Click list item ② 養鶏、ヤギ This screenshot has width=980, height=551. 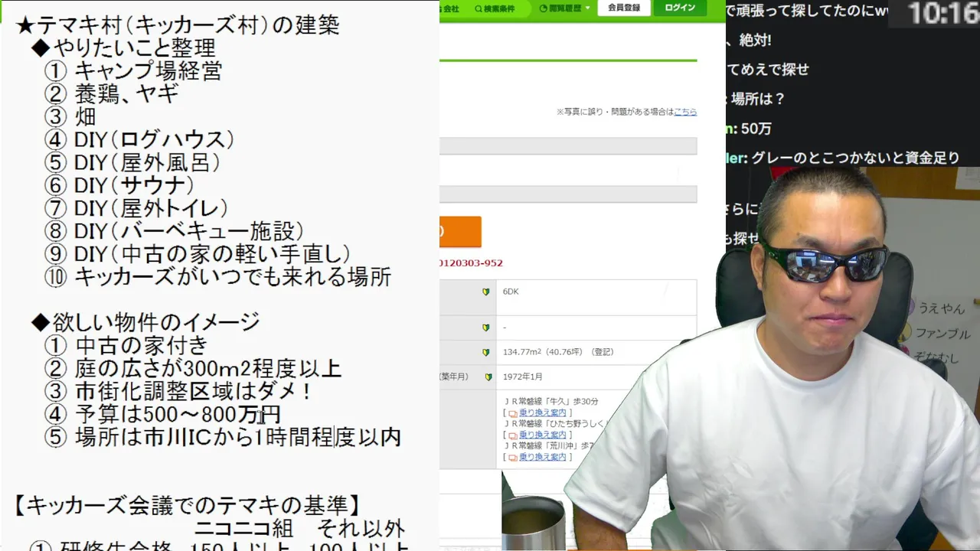[112, 94]
